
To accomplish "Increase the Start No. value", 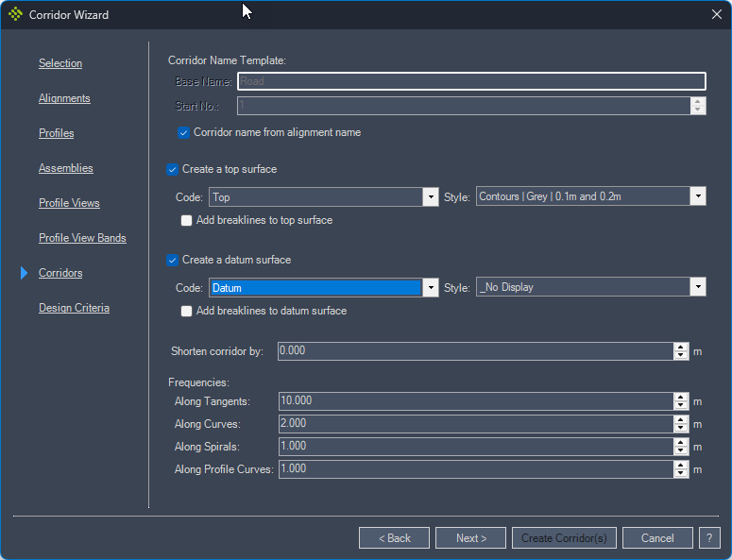I will (x=697, y=101).
